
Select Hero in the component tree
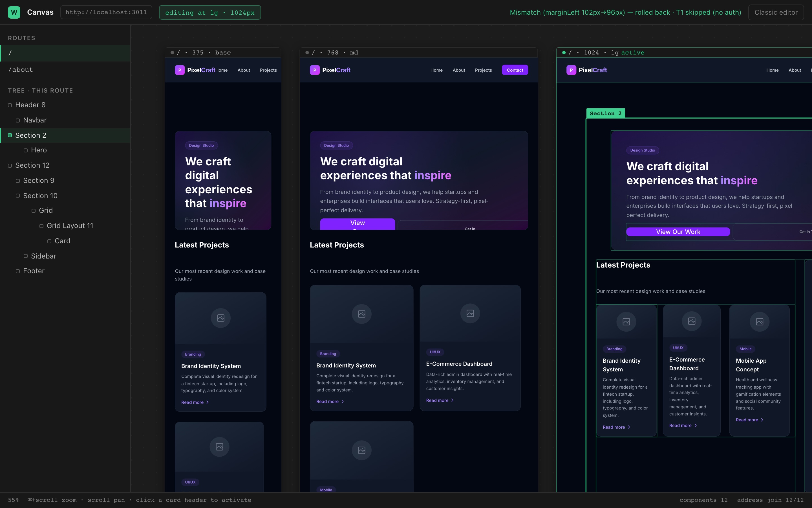coord(65,150)
